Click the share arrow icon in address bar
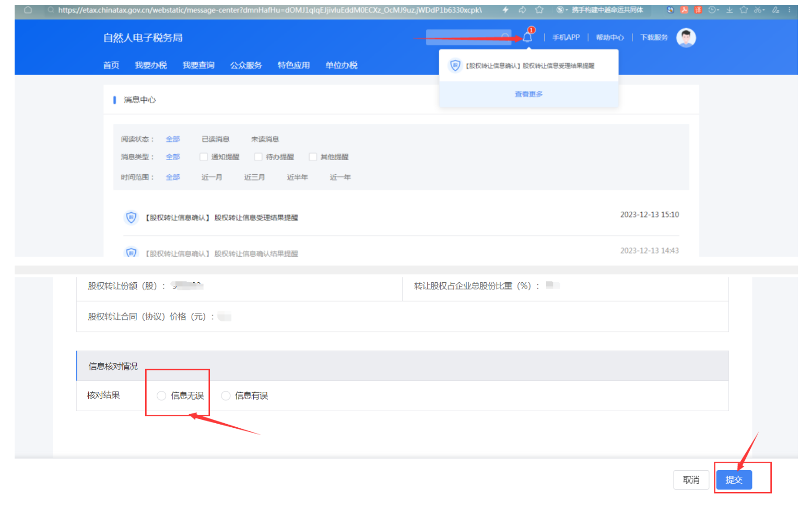This screenshot has height=505, width=812. pyautogui.click(x=522, y=10)
